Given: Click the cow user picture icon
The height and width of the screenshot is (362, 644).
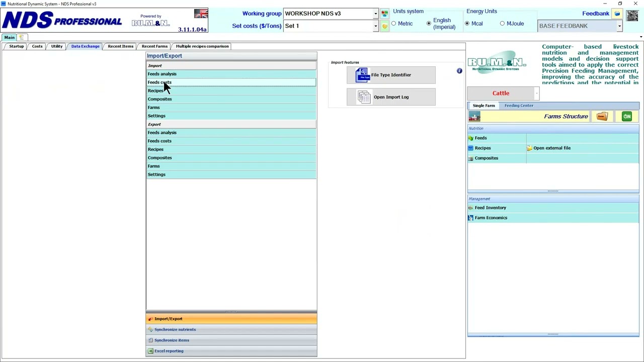Looking at the screenshot, I should (x=632, y=15).
